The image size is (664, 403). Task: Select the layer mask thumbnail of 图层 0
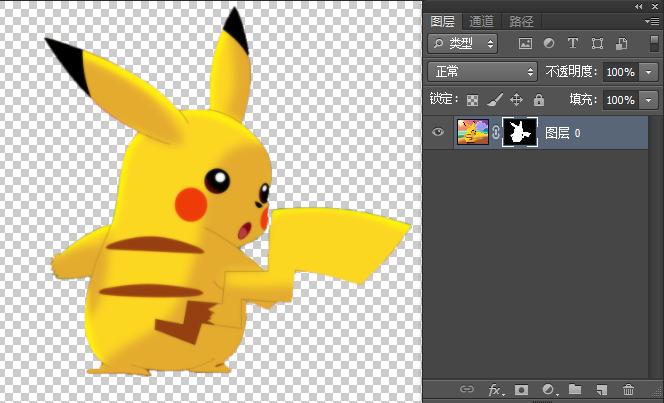click(x=520, y=132)
